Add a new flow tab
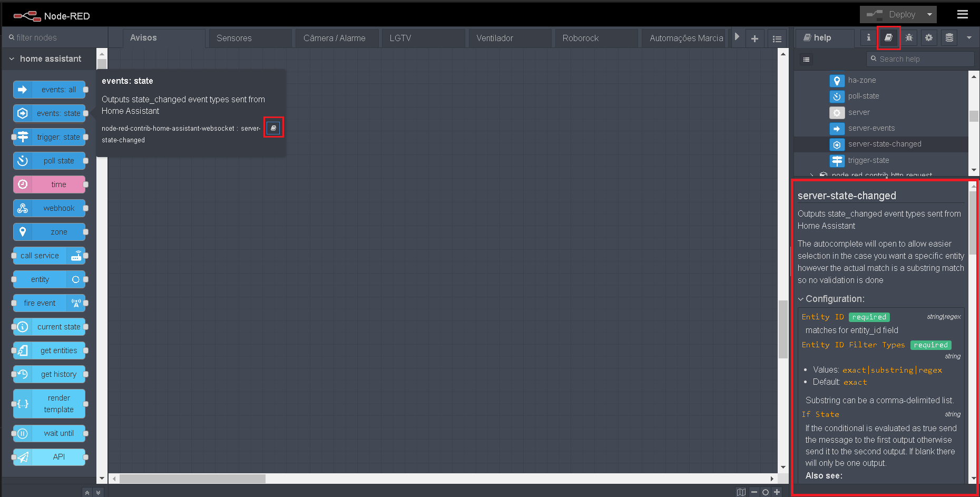 [754, 38]
